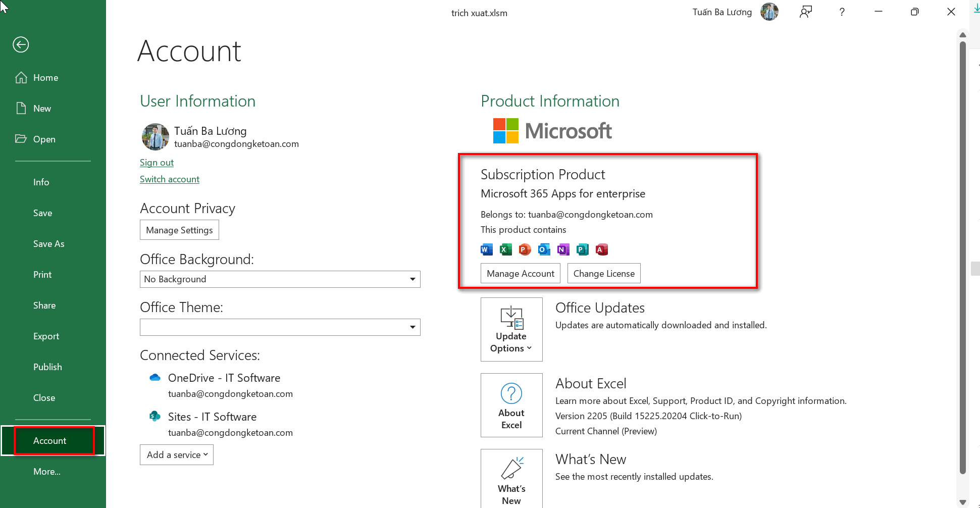Click the vertical scrollbar thumb

[962, 258]
